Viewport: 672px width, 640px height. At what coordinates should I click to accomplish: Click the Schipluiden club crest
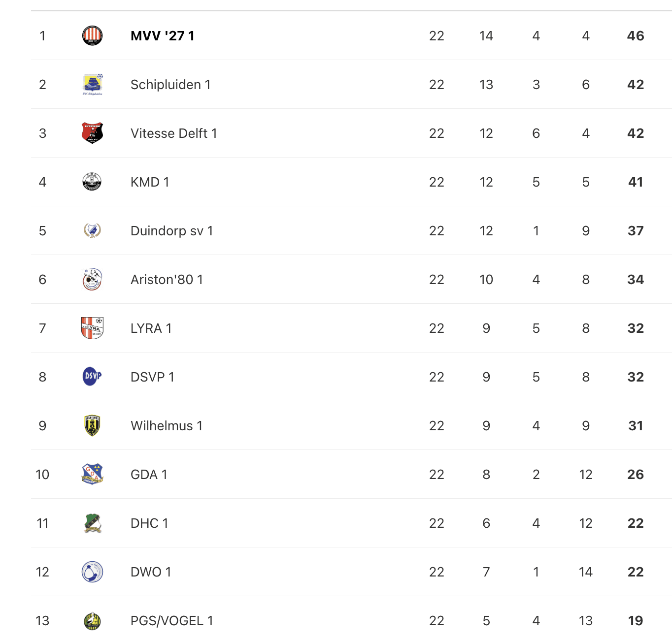pyautogui.click(x=92, y=84)
